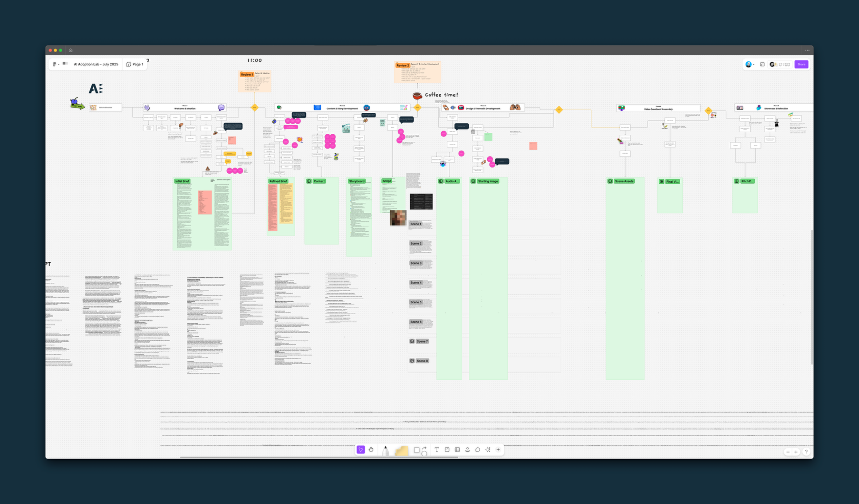Select the section tool in toolbar
This screenshot has height=504, width=859.
[x=447, y=450]
